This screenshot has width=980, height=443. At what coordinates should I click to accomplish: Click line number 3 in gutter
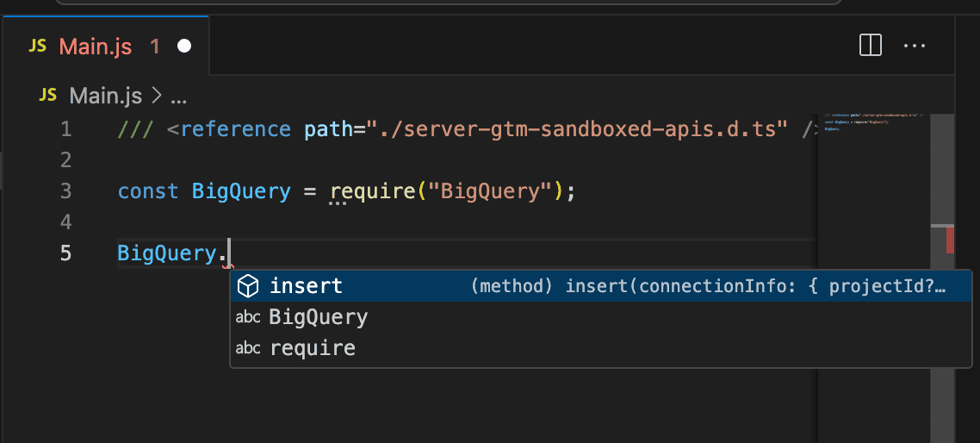click(x=65, y=190)
